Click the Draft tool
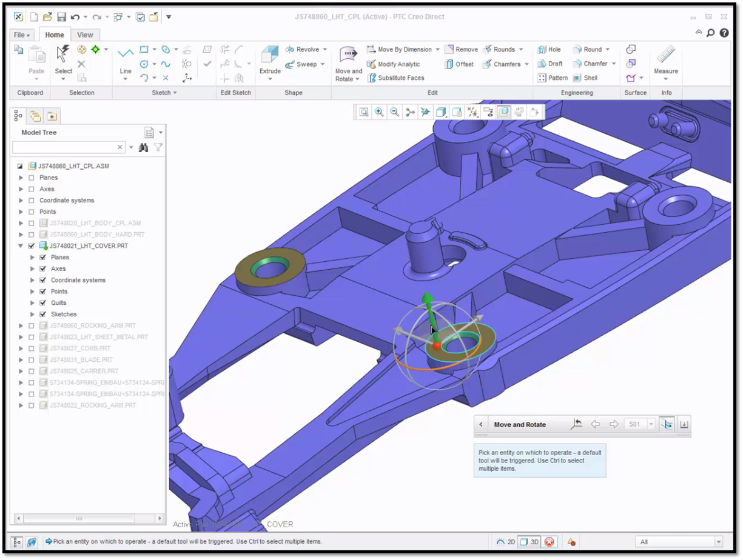743x560 pixels. coord(550,64)
